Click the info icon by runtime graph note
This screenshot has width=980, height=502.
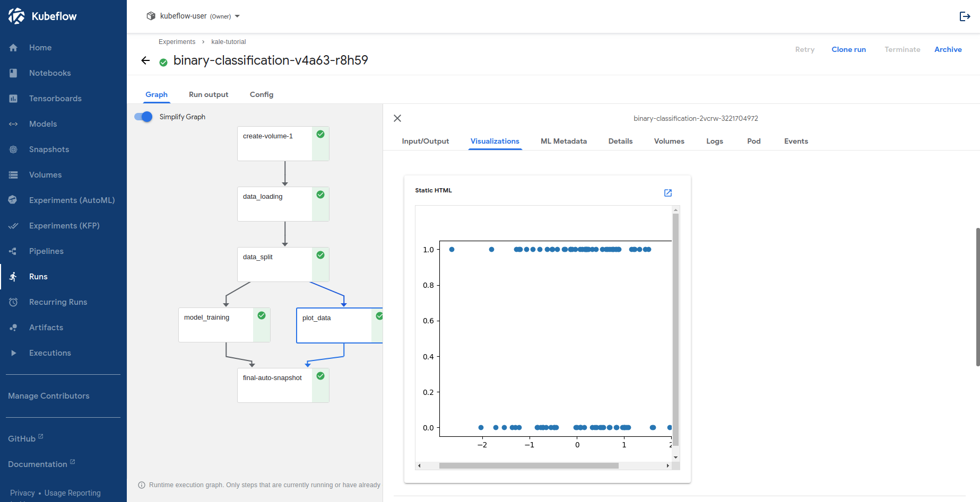(142, 485)
